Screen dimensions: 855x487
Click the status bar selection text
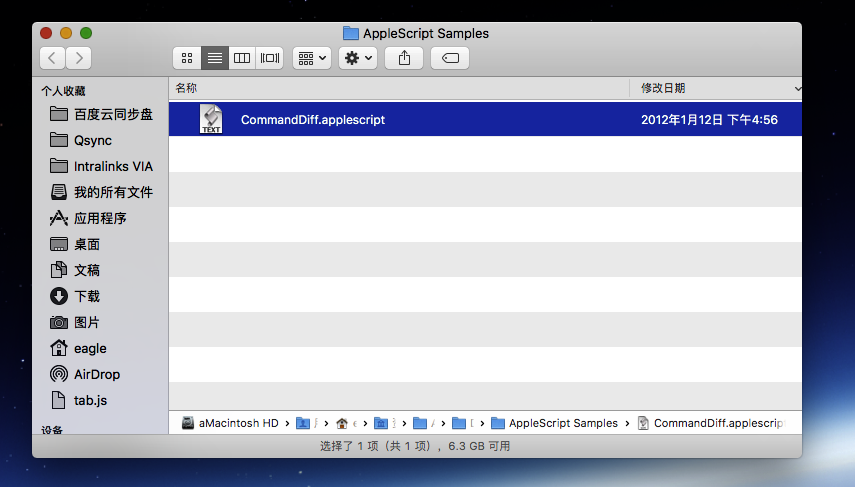pyautogui.click(x=415, y=446)
